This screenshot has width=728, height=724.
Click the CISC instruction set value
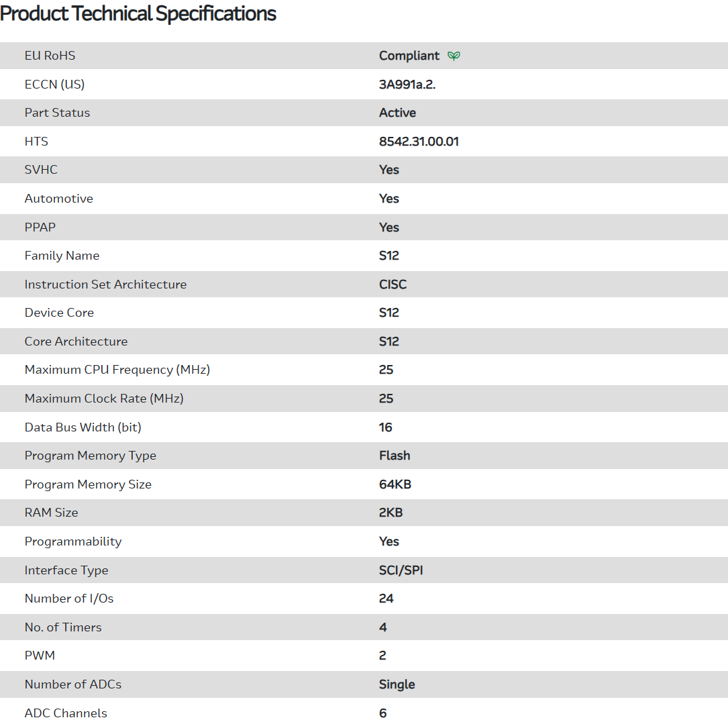click(x=393, y=285)
